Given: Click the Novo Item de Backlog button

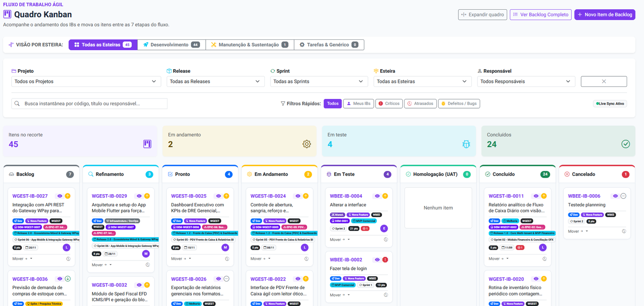Looking at the screenshot, I should [x=605, y=14].
